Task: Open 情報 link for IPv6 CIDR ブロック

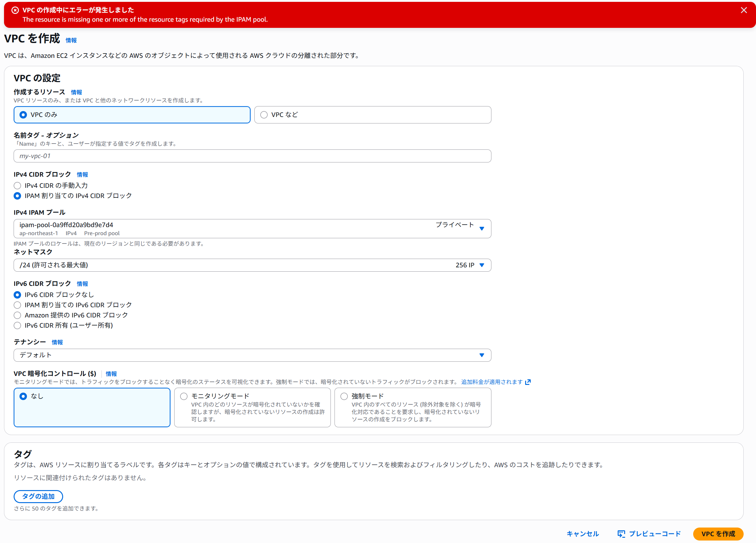Action: (x=82, y=284)
